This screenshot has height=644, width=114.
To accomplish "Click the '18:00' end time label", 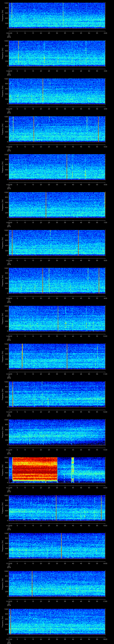I will pos(105,639).
